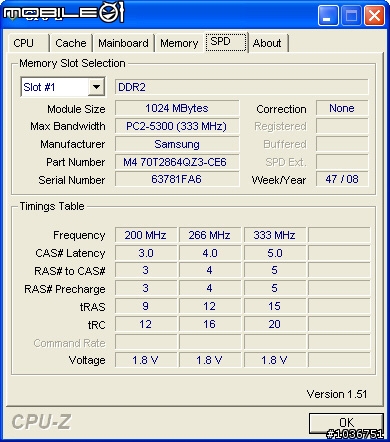Select the Week/Year value 47 / 08
Image resolution: width=390 pixels, height=442 pixels.
point(342,179)
